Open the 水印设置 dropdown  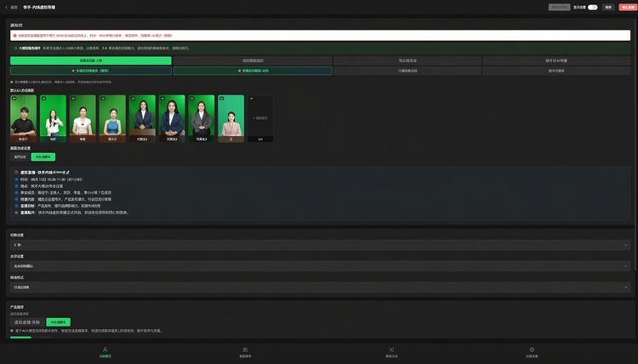320,266
